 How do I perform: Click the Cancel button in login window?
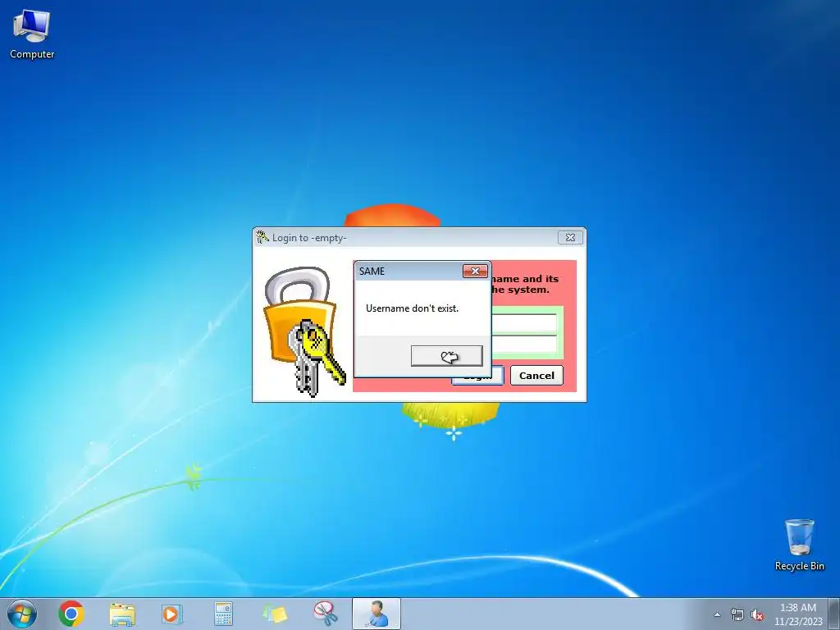(x=536, y=376)
